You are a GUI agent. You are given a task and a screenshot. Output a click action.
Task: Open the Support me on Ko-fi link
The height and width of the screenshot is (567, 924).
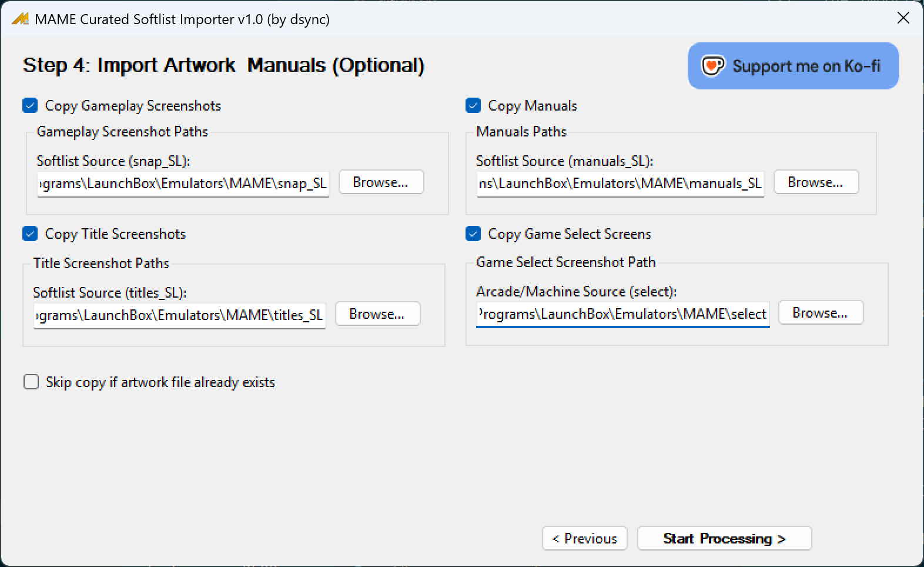pyautogui.click(x=793, y=66)
